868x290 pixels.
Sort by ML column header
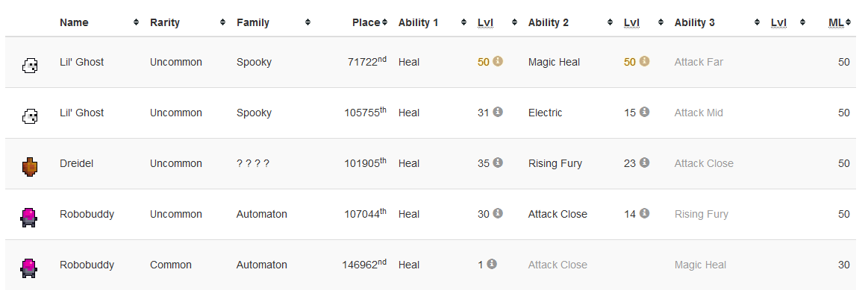[837, 22]
